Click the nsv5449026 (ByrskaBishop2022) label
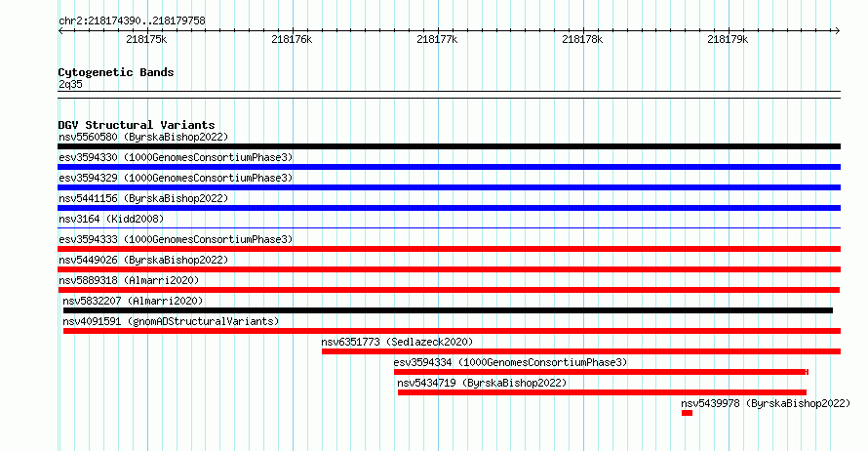Viewport: 868px width, 451px height. [143, 260]
